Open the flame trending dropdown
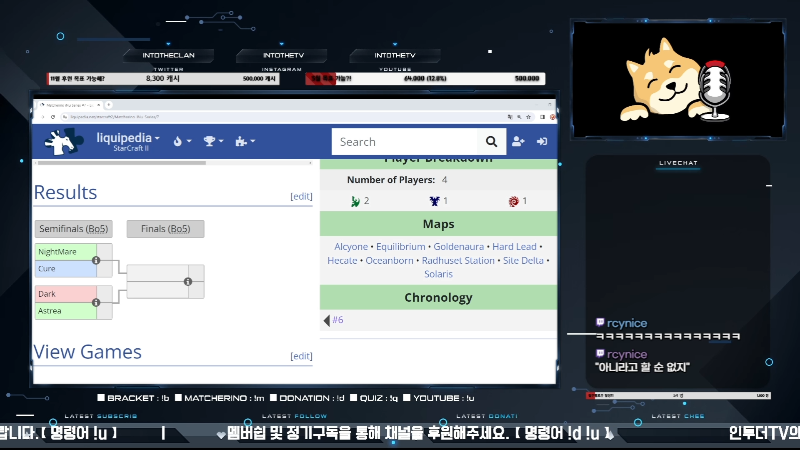 click(x=182, y=141)
